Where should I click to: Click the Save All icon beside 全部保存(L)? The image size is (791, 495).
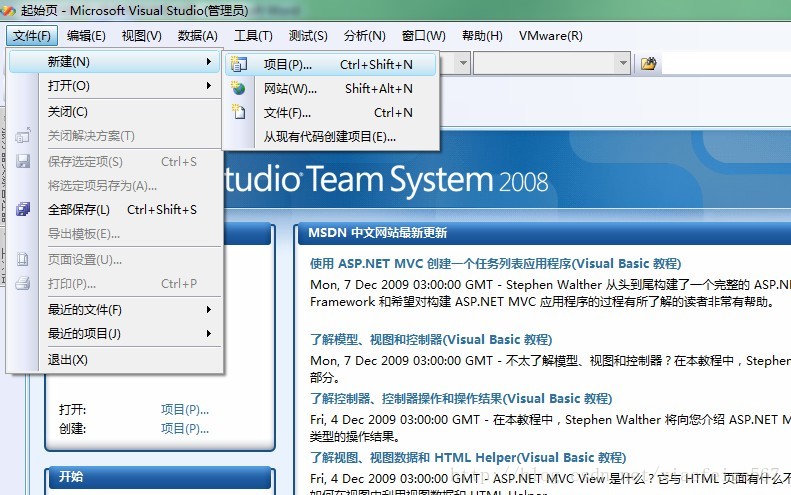(x=23, y=209)
